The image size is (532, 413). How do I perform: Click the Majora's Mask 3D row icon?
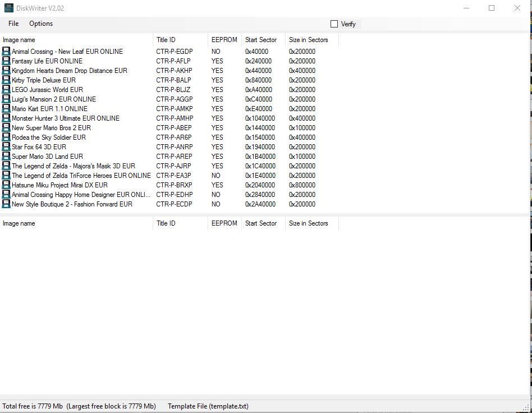pyautogui.click(x=6, y=166)
